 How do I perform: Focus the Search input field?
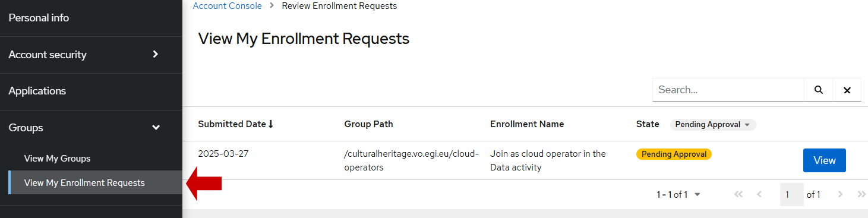pos(728,90)
